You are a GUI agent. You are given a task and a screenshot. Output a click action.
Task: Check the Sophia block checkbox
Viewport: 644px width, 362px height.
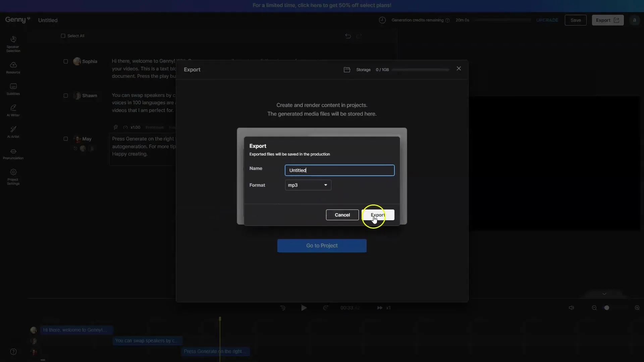pyautogui.click(x=66, y=61)
